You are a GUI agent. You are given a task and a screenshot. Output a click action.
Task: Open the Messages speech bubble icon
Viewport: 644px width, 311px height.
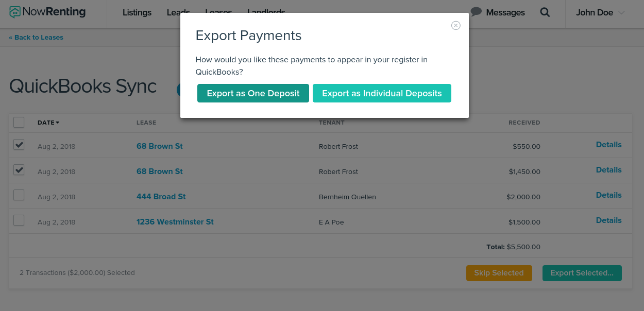[x=476, y=11]
